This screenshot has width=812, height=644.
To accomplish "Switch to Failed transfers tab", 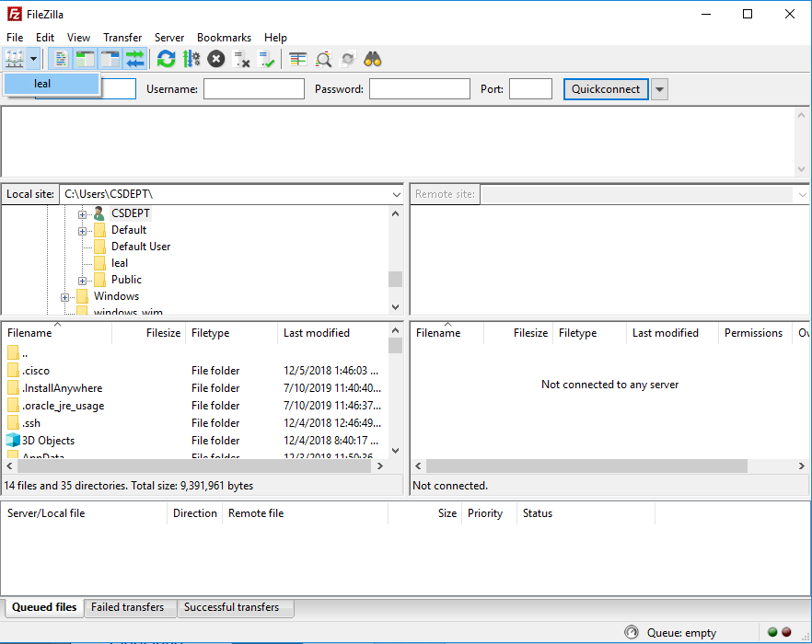I will pos(127,607).
